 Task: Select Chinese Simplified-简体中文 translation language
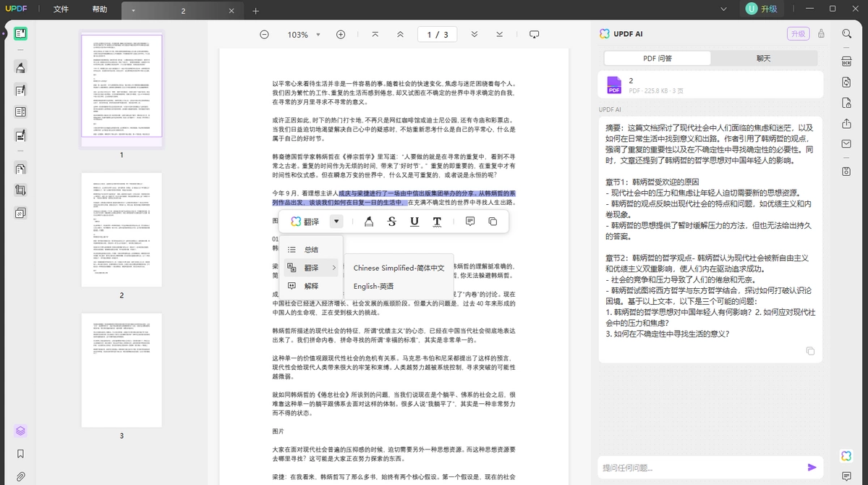click(399, 268)
